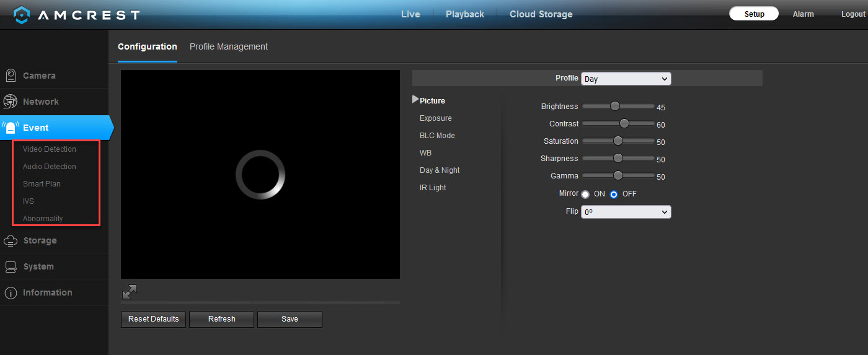Open the Flip dropdown showing 0°
Image resolution: width=868 pixels, height=355 pixels.
click(626, 212)
